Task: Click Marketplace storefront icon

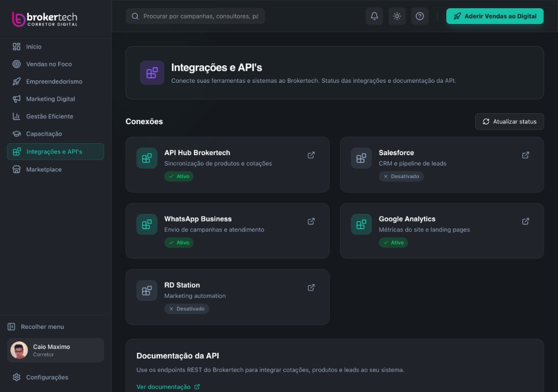Action: (x=16, y=169)
